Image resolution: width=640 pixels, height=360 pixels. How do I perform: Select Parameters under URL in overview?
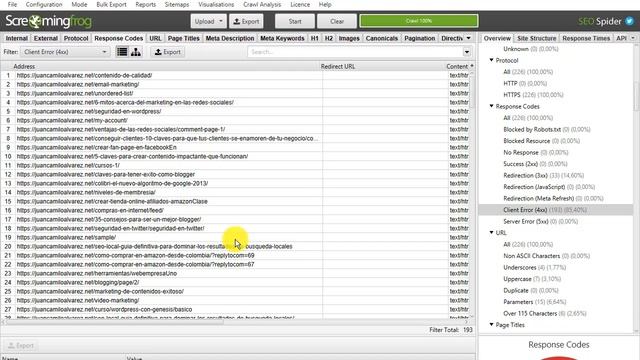click(535, 302)
